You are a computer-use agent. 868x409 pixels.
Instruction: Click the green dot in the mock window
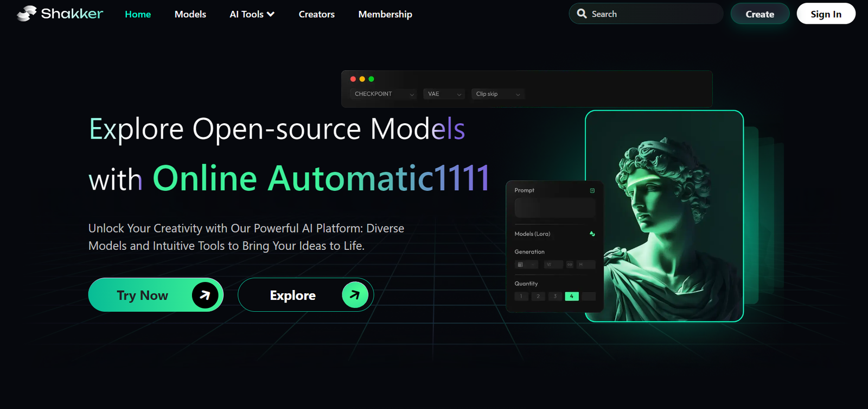click(x=371, y=79)
